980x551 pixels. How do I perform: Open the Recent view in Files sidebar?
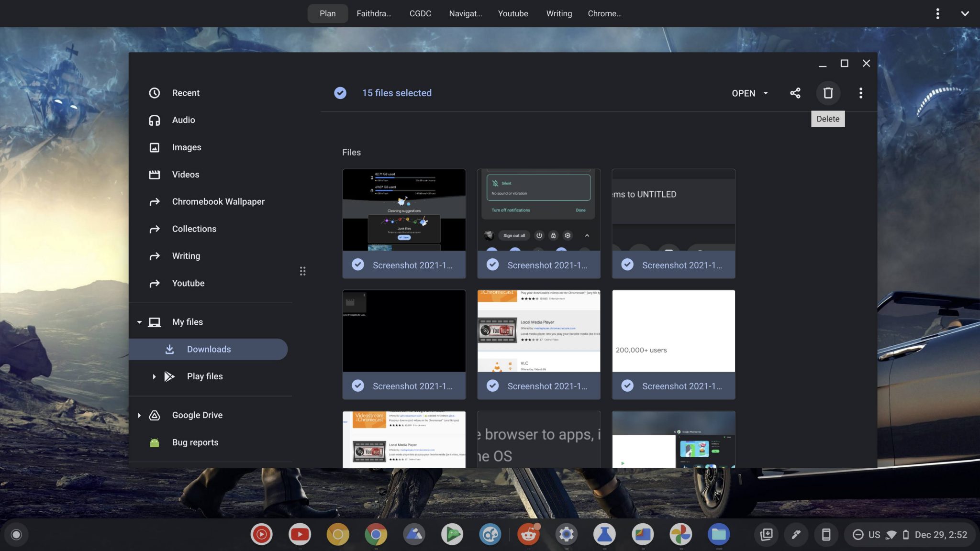186,93
